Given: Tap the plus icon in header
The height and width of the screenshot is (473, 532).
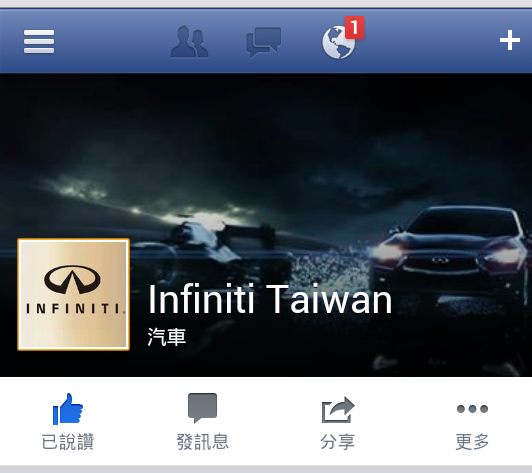Looking at the screenshot, I should click(510, 40).
